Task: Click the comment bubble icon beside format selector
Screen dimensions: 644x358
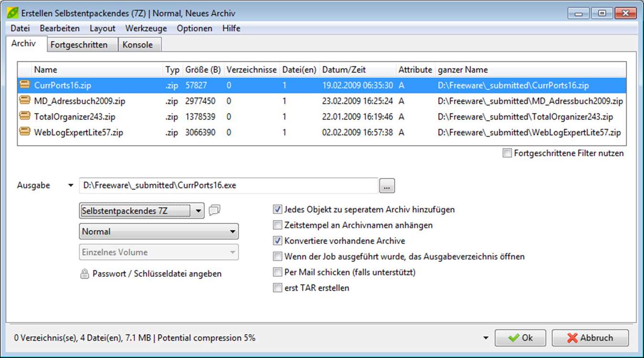Action: [x=214, y=211]
